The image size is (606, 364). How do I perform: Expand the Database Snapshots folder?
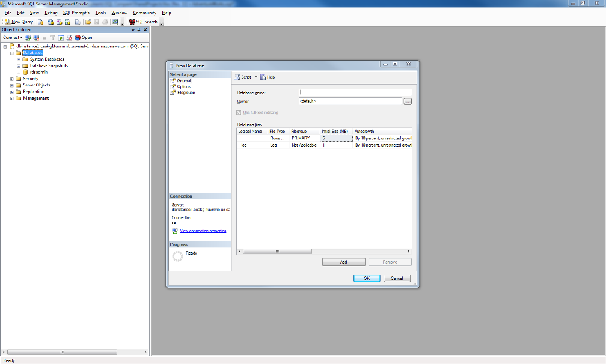19,66
